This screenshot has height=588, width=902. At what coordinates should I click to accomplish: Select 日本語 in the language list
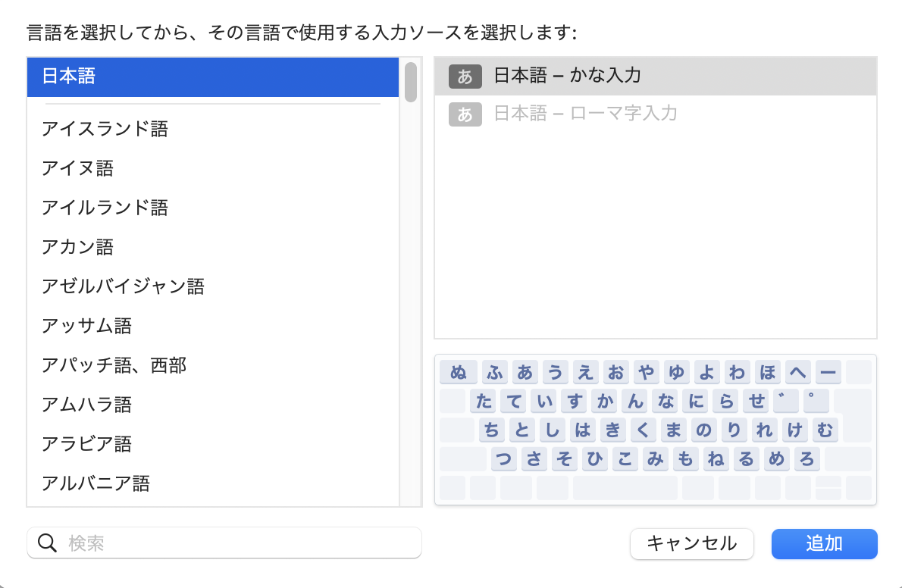(x=212, y=77)
